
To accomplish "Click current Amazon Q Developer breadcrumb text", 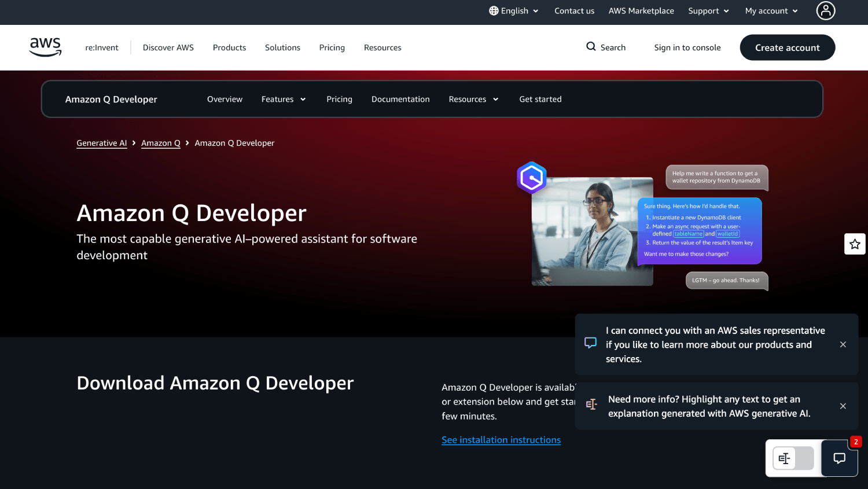I will coord(234,143).
